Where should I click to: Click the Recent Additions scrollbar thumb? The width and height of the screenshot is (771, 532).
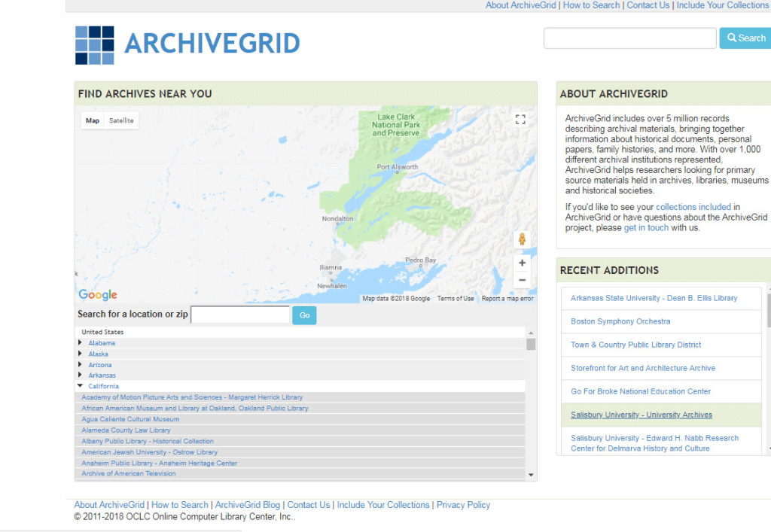(x=769, y=309)
